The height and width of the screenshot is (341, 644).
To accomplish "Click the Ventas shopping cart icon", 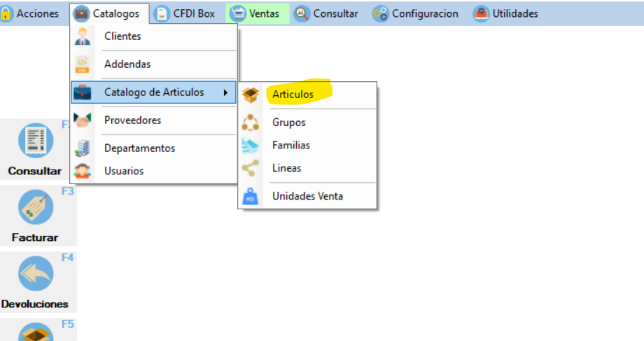I will pos(237,13).
